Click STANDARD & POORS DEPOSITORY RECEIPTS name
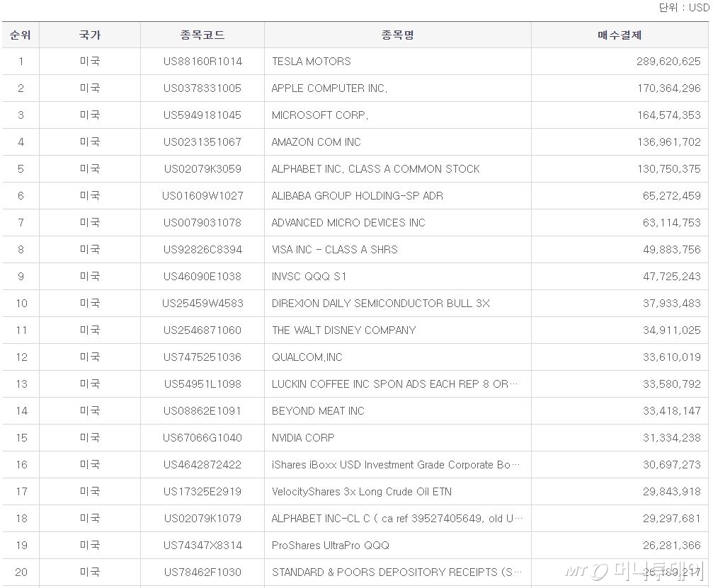Screen dimensions: 713x588 (397, 572)
